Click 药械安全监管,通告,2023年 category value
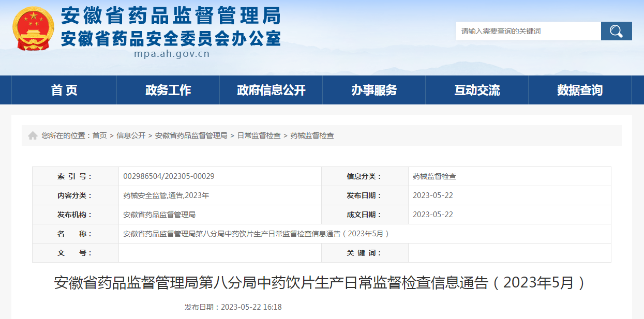 [x=166, y=195]
